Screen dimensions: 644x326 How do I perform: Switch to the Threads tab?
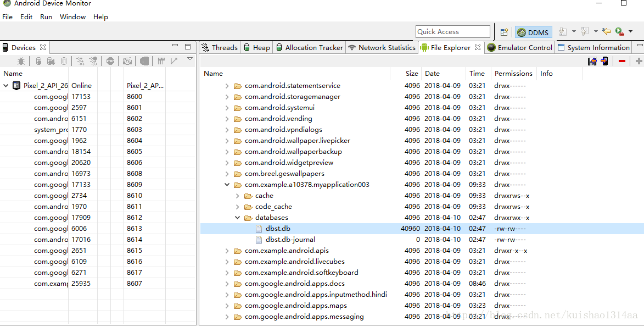[x=219, y=48]
